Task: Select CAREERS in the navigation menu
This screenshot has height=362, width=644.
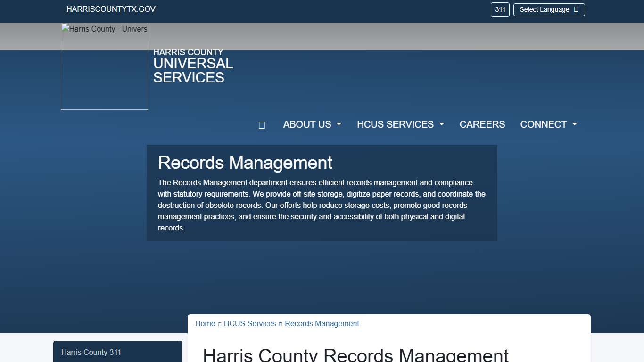Action: [482, 124]
